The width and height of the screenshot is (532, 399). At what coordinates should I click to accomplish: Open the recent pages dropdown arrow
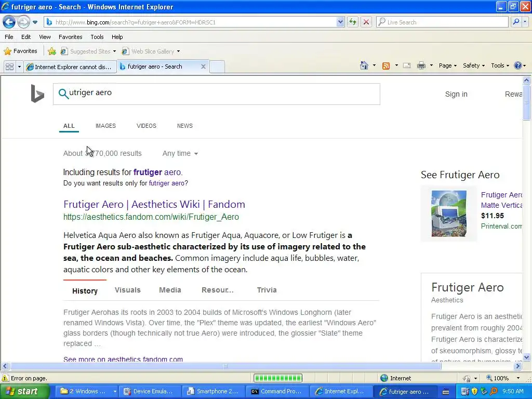tap(35, 22)
